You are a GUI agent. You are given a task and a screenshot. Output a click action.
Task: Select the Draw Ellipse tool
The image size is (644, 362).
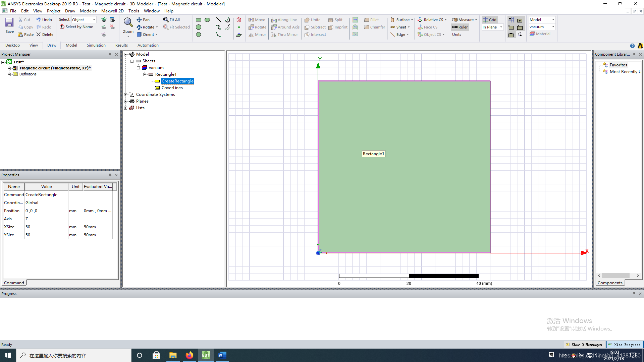pos(207,20)
